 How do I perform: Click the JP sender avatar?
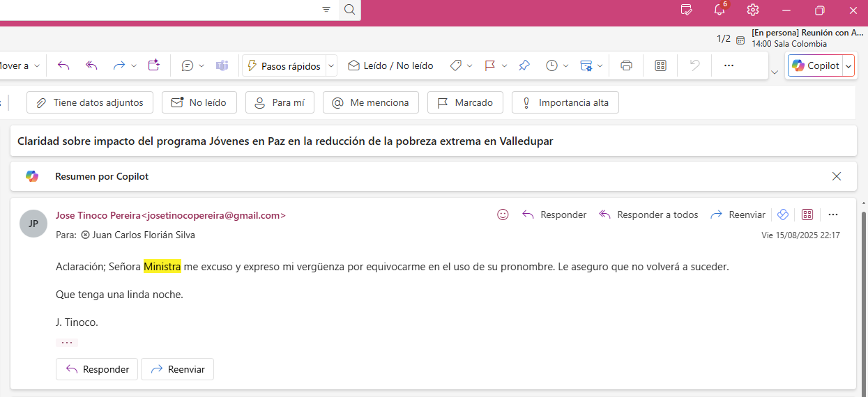point(33,224)
